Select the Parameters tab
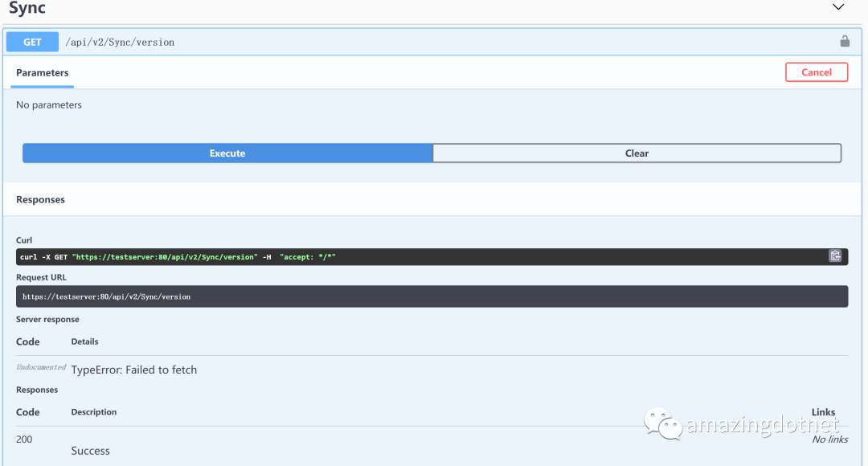Viewport: 868px width, 466px height. (42, 72)
